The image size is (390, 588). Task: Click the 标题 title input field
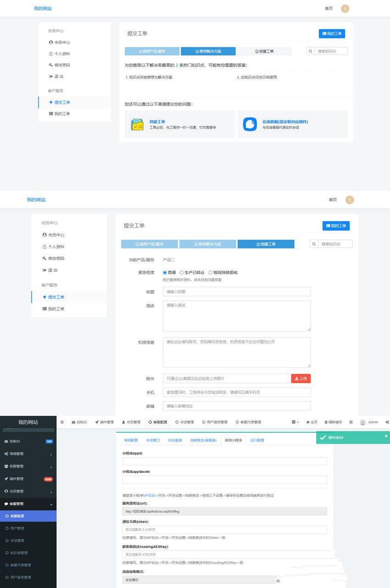(x=236, y=291)
